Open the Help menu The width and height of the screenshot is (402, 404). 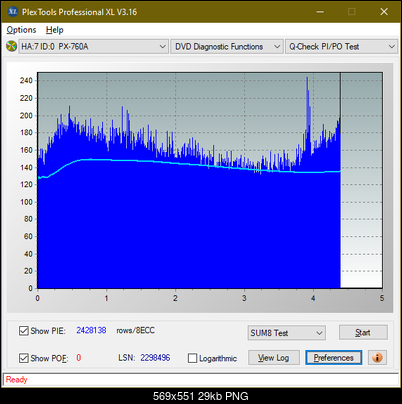click(x=55, y=30)
